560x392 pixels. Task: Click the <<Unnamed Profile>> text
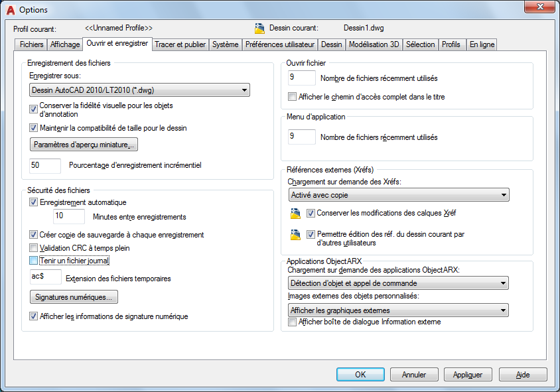point(119,28)
